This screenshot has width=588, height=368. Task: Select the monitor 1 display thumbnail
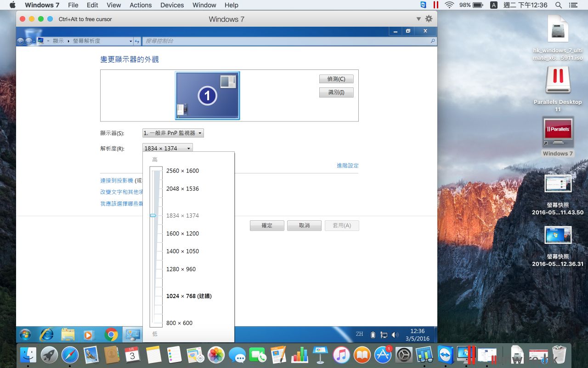coord(207,95)
